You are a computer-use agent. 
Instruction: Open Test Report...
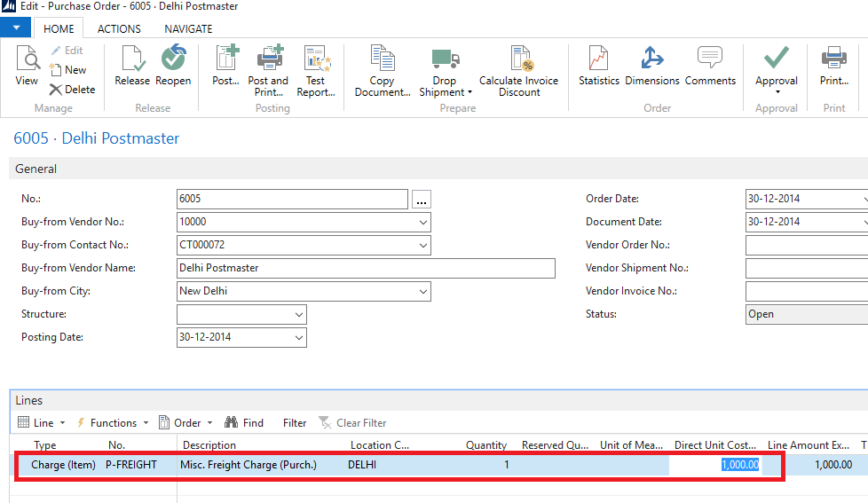316,71
